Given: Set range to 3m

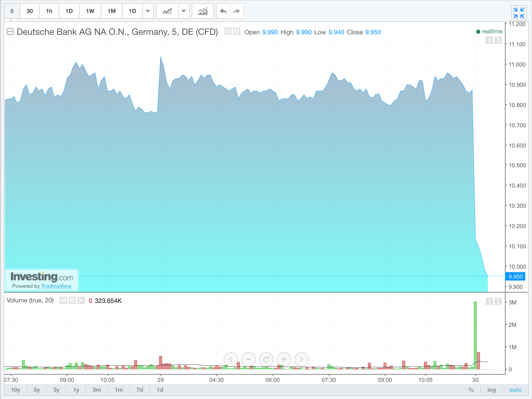Looking at the screenshot, I should click(97, 390).
